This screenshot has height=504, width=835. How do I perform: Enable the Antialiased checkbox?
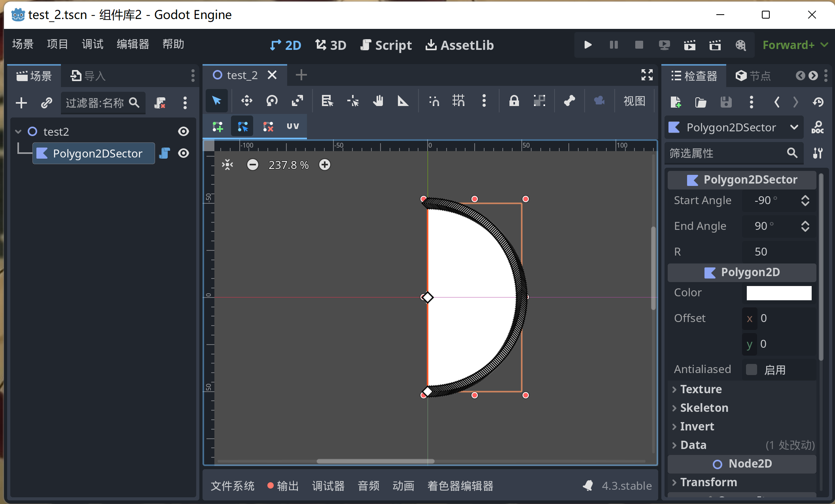(x=751, y=369)
